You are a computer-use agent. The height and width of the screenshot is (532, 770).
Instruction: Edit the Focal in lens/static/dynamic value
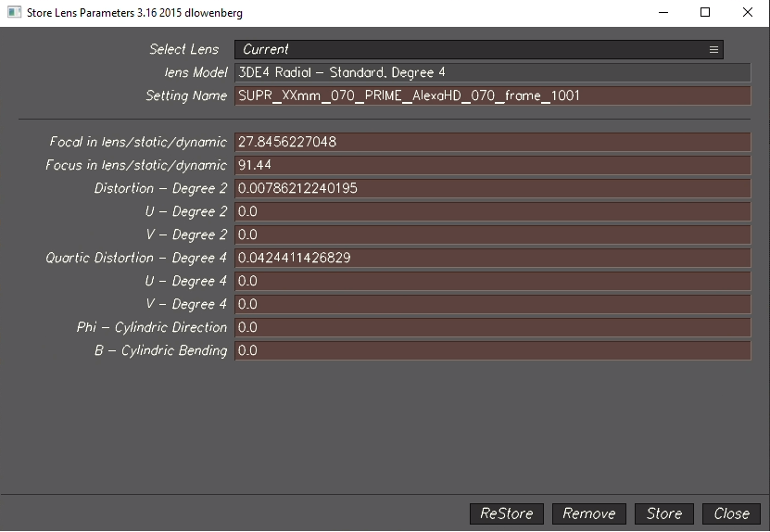(x=491, y=142)
